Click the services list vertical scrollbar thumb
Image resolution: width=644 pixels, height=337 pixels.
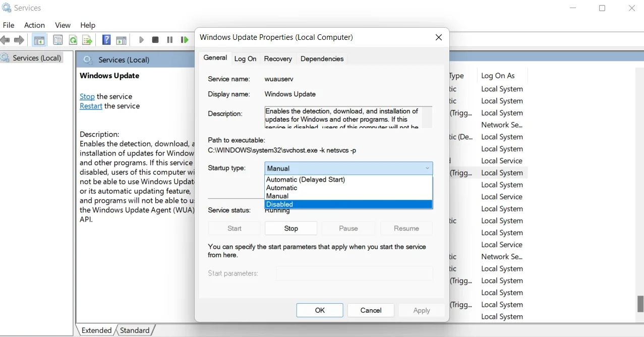[x=640, y=304]
